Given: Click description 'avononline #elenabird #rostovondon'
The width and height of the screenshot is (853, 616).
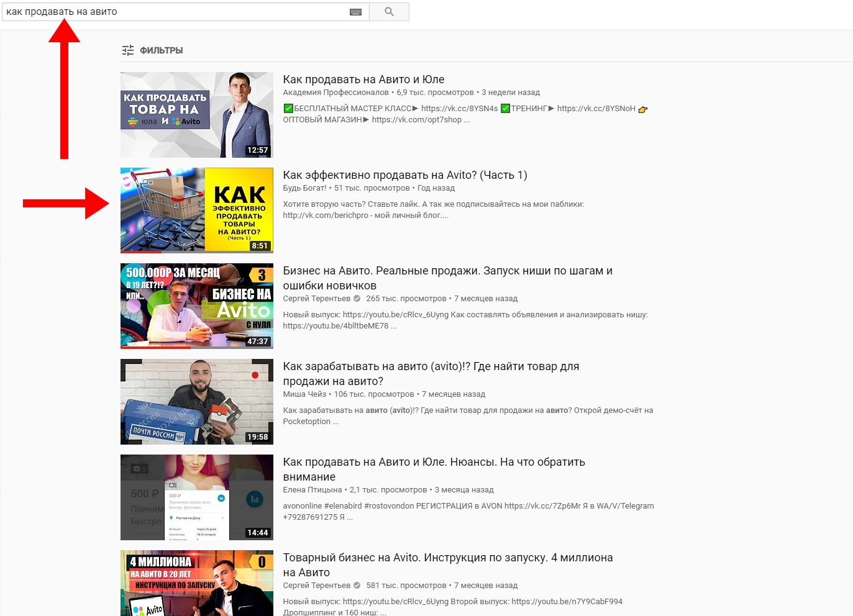Looking at the screenshot, I should [468, 512].
